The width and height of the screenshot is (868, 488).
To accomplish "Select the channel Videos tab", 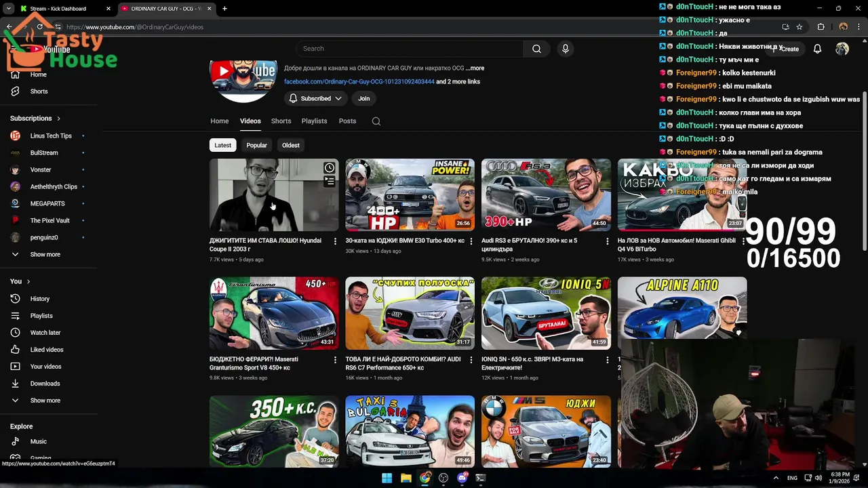I will pyautogui.click(x=250, y=121).
